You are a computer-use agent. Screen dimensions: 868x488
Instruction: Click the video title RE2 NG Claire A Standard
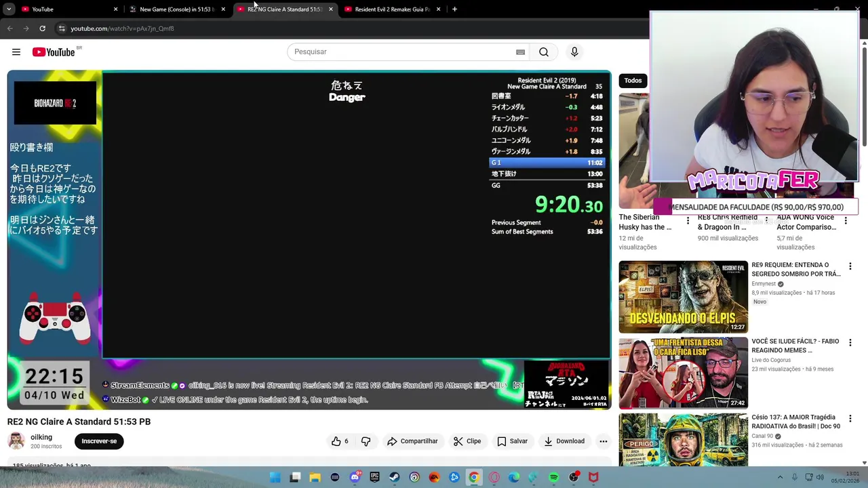pyautogui.click(x=79, y=422)
